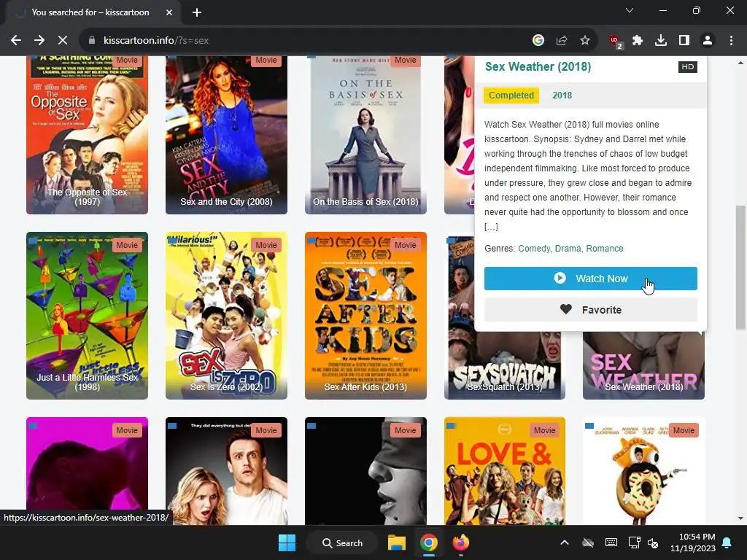
Task: Bookmark this page with the star icon
Action: tap(585, 41)
